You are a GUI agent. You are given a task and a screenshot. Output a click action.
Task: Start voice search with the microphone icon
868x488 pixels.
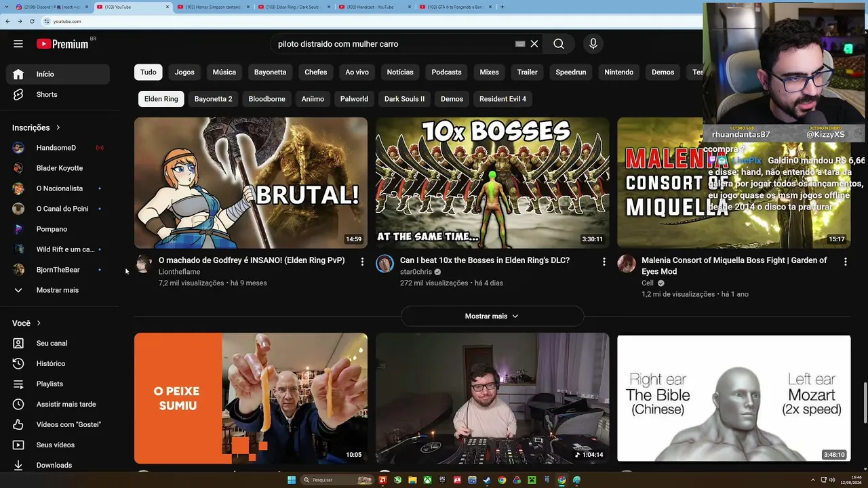pyautogui.click(x=593, y=44)
